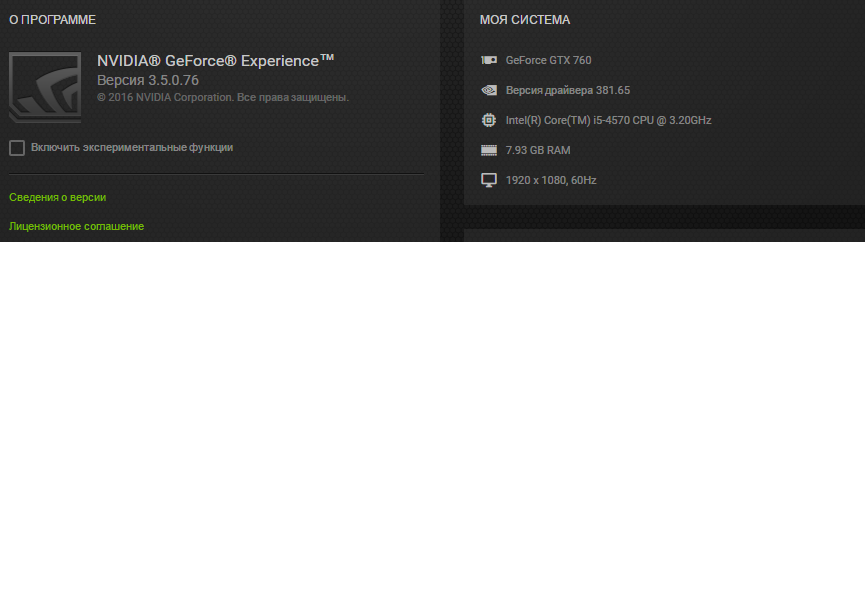
Task: Click the 'NVIDIA GeForce Experience' title text
Action: point(216,60)
